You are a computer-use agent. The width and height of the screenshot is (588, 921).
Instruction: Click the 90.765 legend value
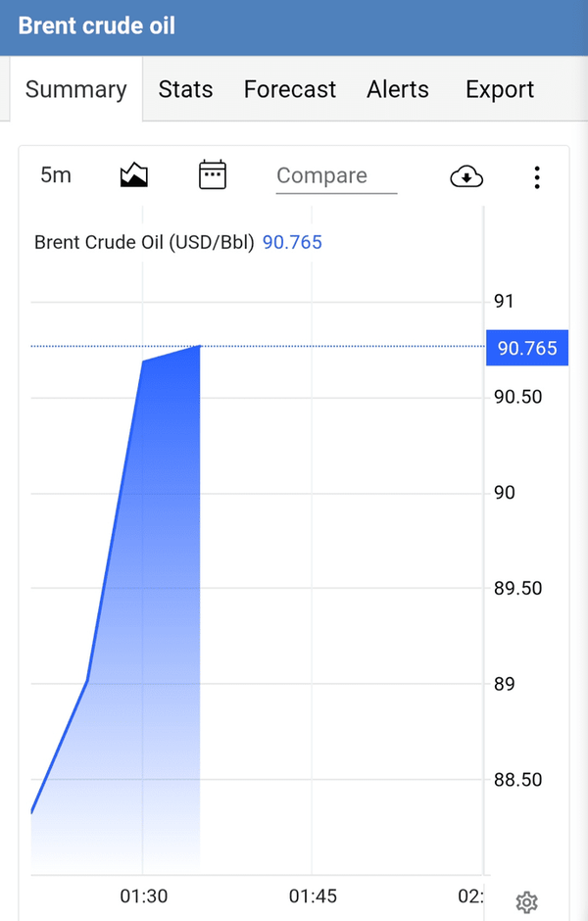pos(293,242)
